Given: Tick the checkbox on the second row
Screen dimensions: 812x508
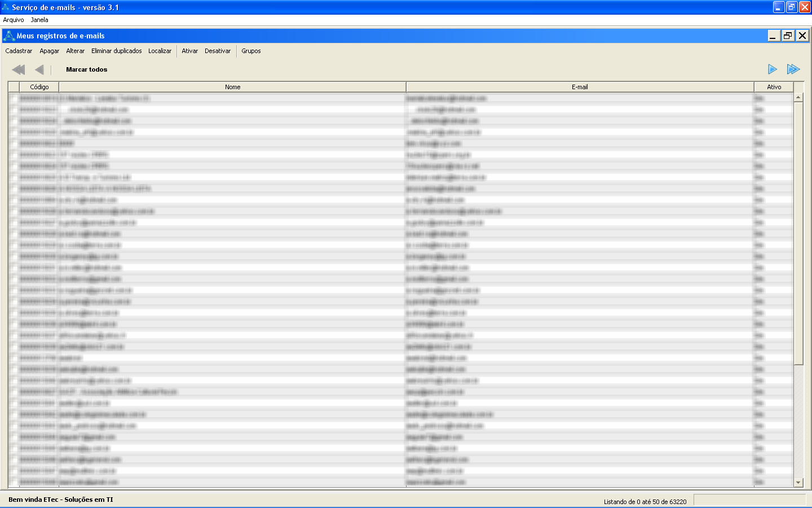Looking at the screenshot, I should (14, 110).
